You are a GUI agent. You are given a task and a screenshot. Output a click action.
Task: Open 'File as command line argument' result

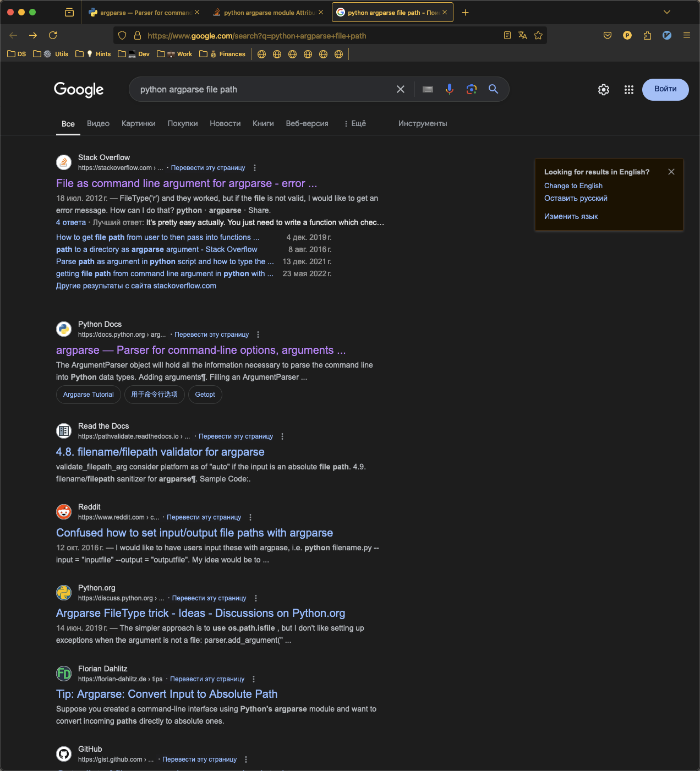pos(187,183)
